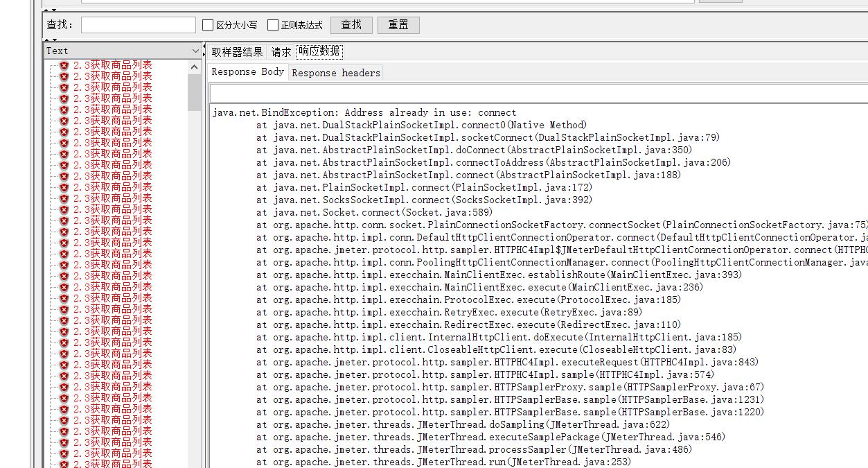Viewport: 868px width, 468px height.
Task: Click the PlainConnectionSocketFactory.connectSocket line
Action: point(562,225)
